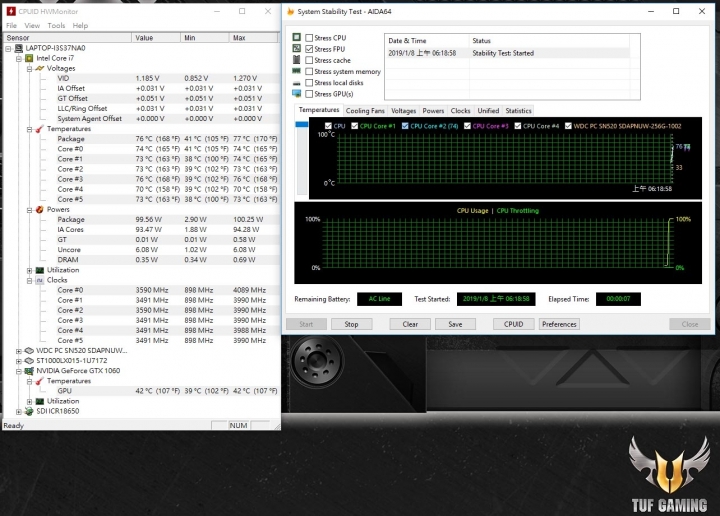Toggle the WDC PC SN520 graph checkbox

[568, 126]
